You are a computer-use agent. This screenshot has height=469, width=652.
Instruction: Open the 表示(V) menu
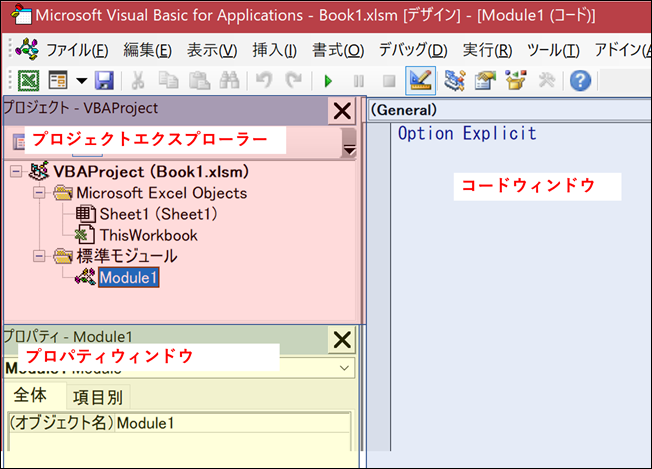[212, 50]
